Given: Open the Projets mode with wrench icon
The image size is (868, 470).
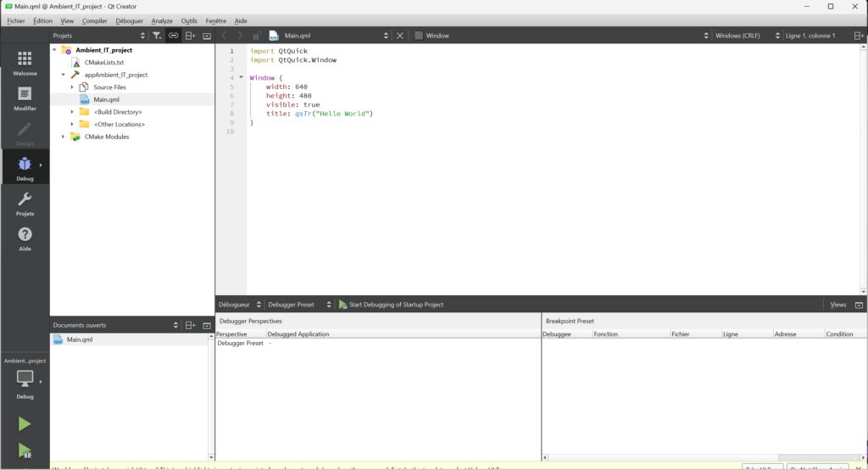Looking at the screenshot, I should click(x=25, y=204).
